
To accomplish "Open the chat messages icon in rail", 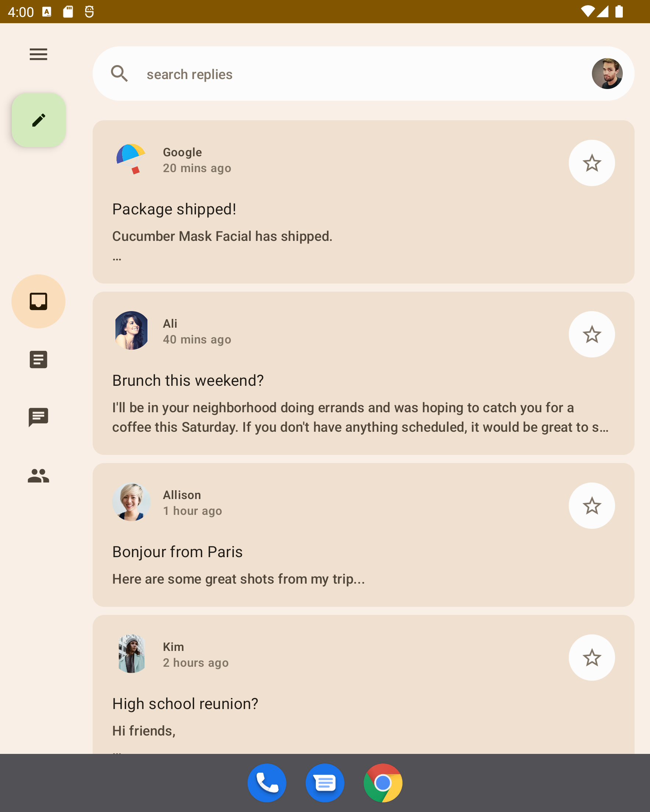I will pos(38,417).
